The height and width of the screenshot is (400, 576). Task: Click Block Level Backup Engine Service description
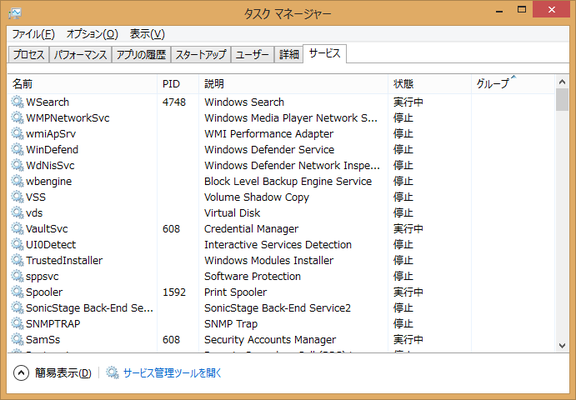288,181
